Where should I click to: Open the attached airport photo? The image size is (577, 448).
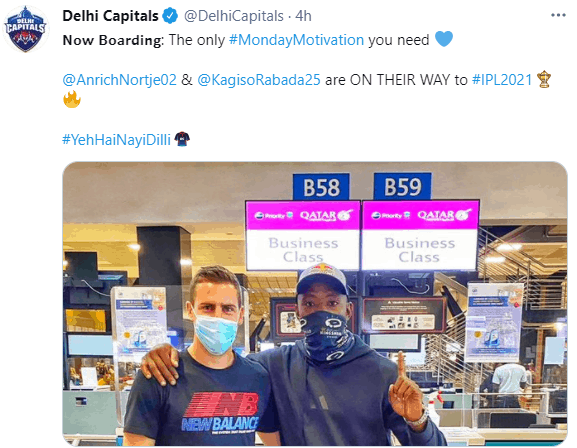[x=315, y=304]
